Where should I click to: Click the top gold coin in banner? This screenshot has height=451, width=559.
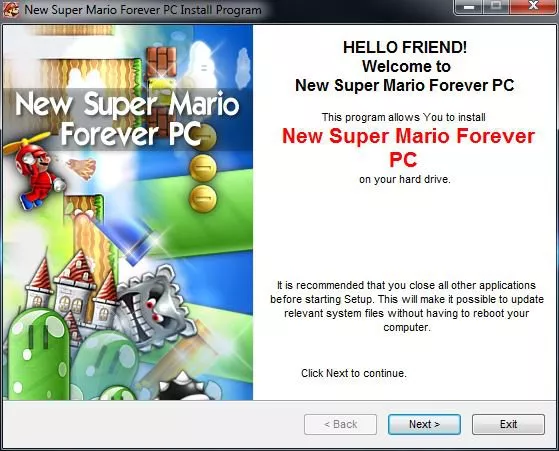tap(205, 137)
